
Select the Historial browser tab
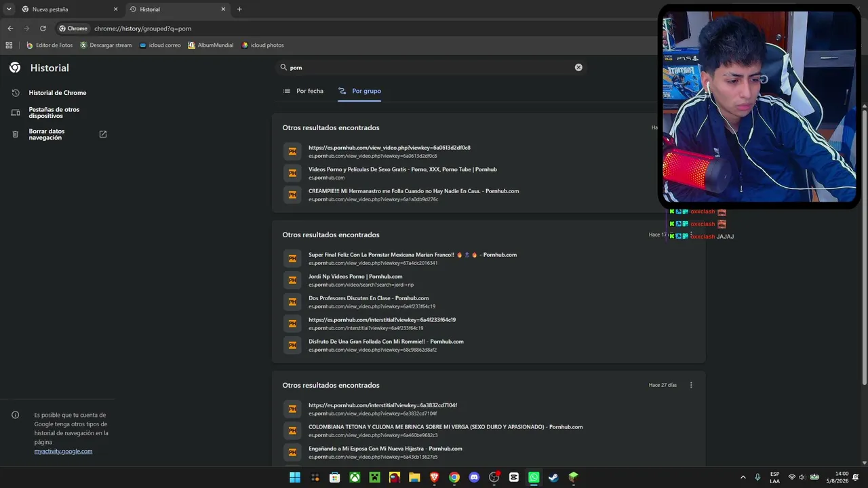tap(176, 9)
